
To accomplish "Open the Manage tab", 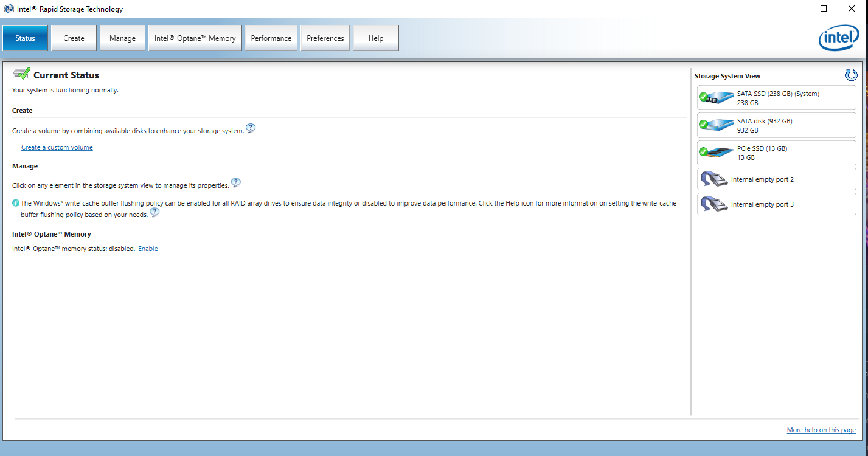I will pos(122,38).
